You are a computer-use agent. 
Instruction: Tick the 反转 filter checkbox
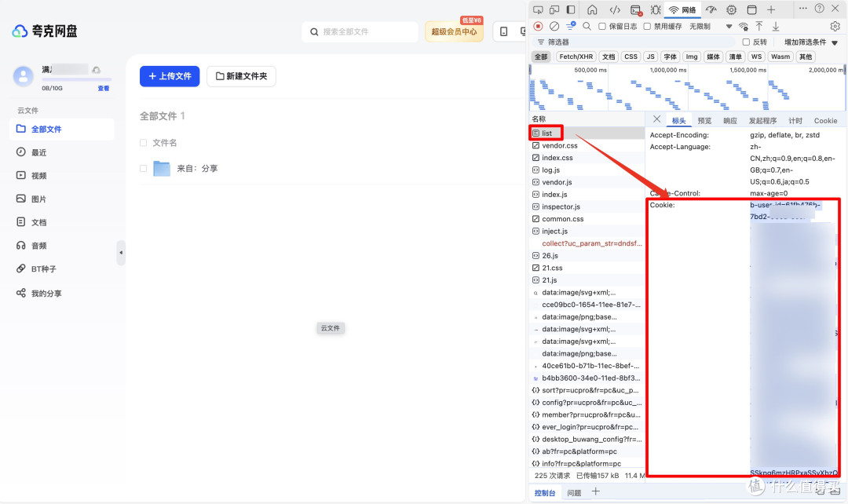[747, 42]
